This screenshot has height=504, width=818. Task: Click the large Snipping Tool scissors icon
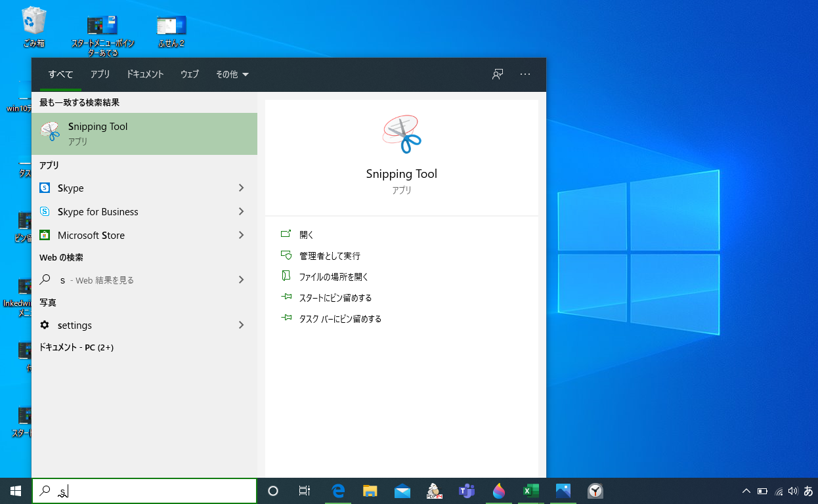click(x=402, y=135)
